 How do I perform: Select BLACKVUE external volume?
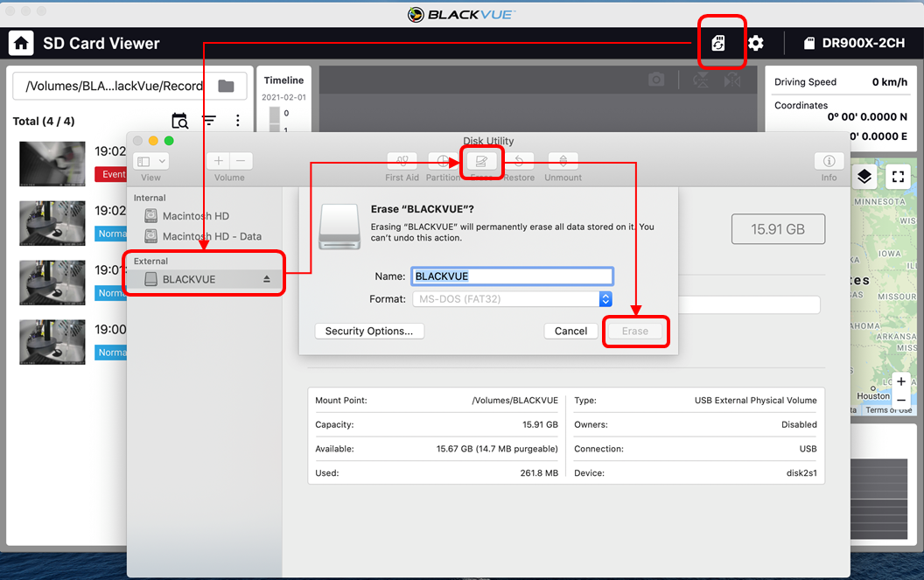pos(204,279)
